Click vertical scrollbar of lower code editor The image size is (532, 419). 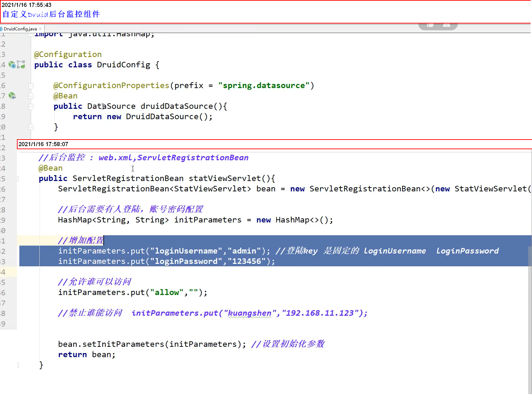(x=530, y=320)
